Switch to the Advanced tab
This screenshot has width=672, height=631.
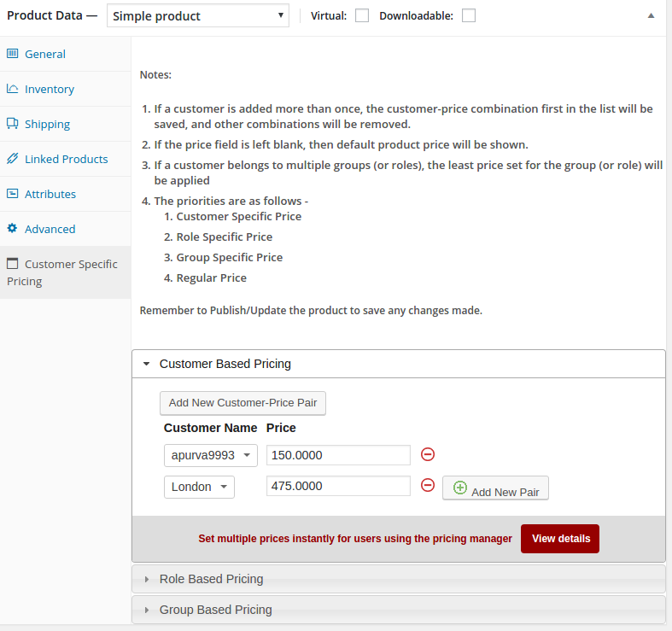[x=65, y=230]
